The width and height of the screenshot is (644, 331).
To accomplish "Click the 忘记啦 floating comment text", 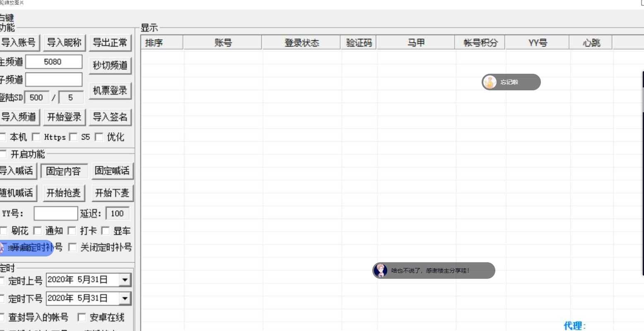I will pyautogui.click(x=509, y=82).
